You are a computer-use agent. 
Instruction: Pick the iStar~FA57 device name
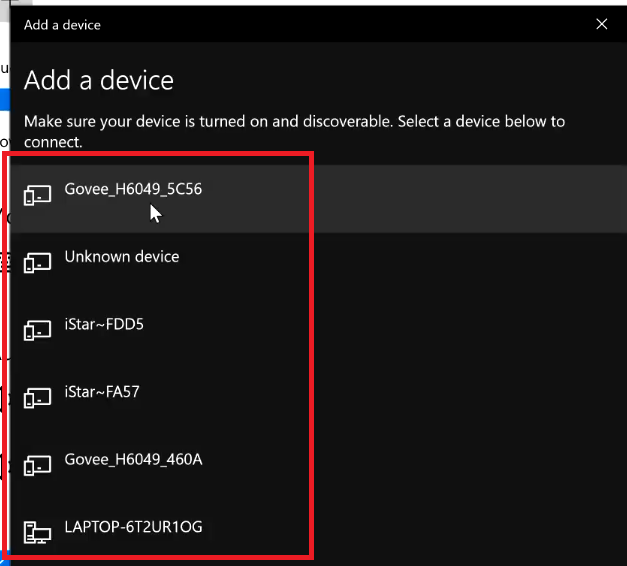coord(102,392)
